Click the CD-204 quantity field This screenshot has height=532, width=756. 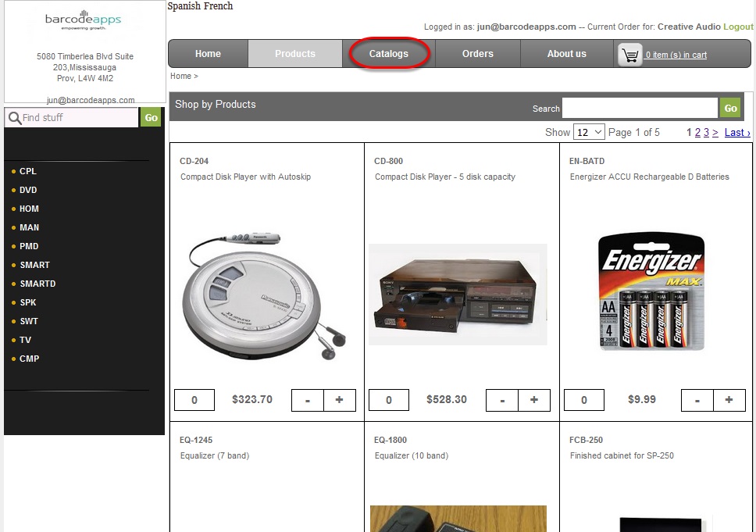point(194,400)
